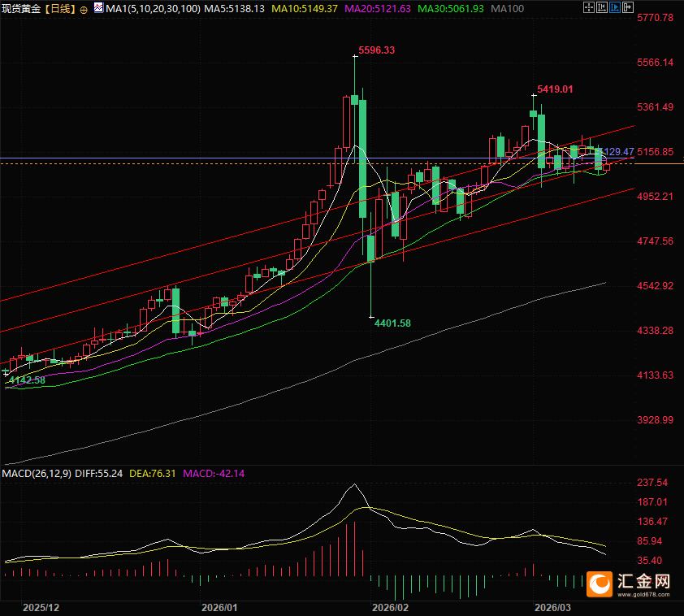Click the blue highlighted play axis icon
Image resolution: width=684 pixels, height=616 pixels.
tap(615, 7)
